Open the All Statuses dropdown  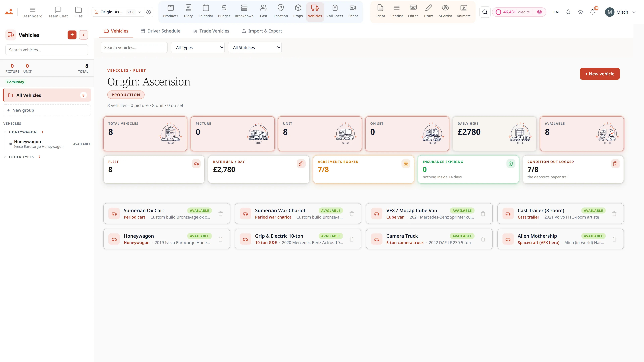point(255,47)
